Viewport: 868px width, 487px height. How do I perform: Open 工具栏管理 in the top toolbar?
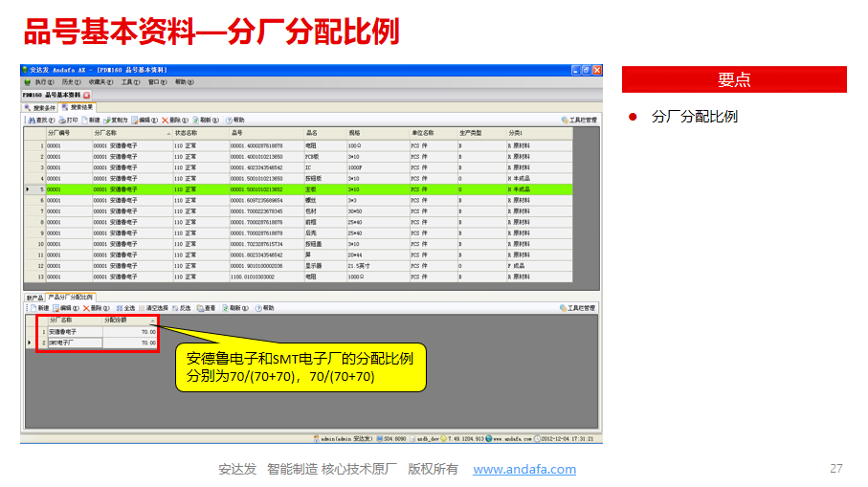579,121
